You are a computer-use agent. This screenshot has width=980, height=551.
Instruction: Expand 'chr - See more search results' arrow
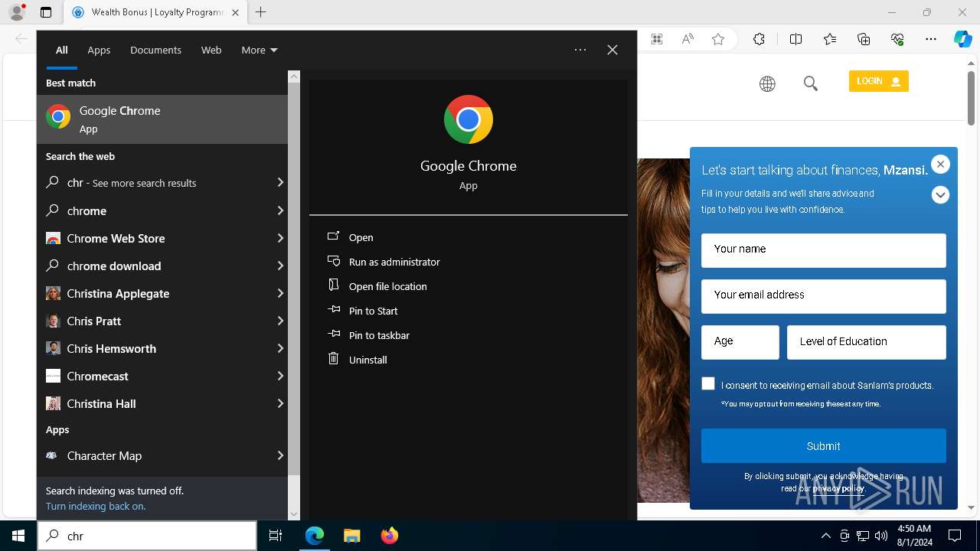point(279,183)
